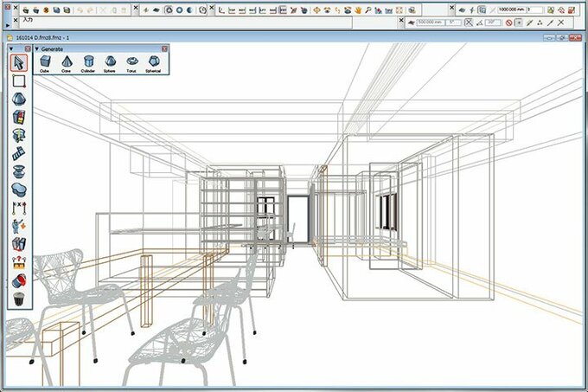Click the trash bin delete tool
This screenshot has width=588, height=392.
tap(19, 299)
